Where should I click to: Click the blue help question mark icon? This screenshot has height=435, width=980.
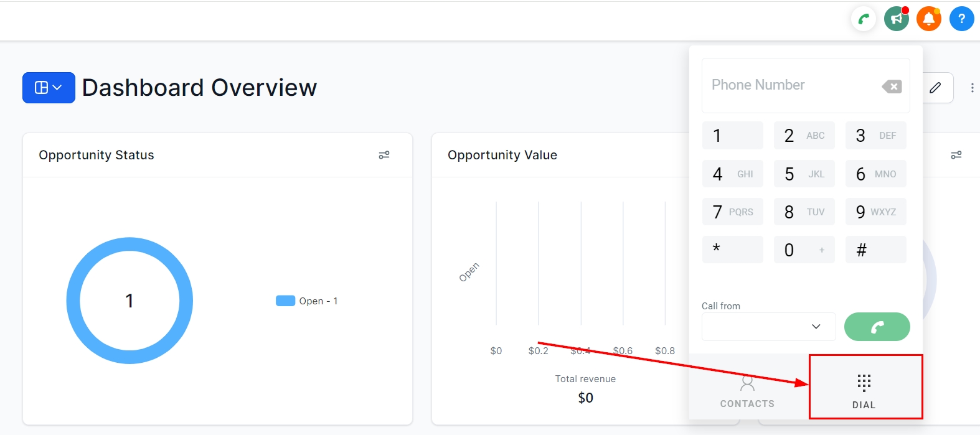tap(961, 19)
